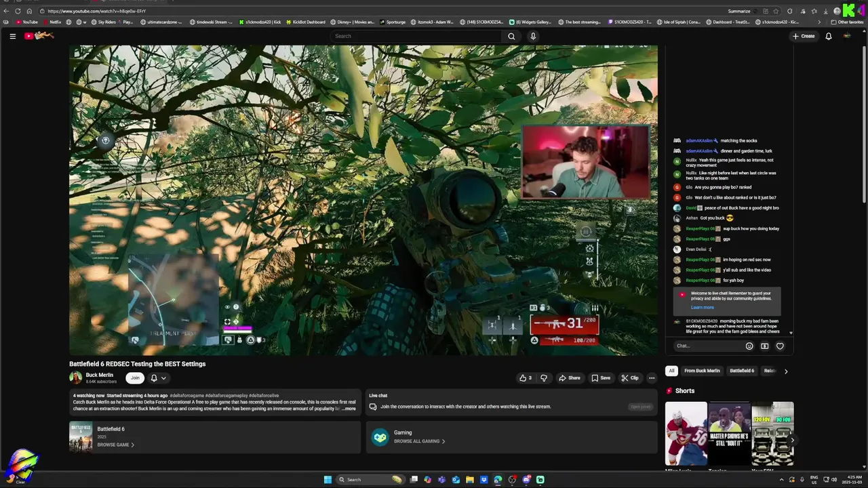Open the #deltaforcelive hashtag

click(264, 396)
